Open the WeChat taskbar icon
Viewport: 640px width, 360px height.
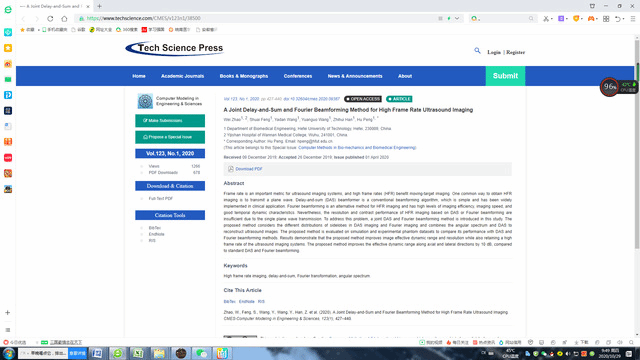(x=201, y=353)
